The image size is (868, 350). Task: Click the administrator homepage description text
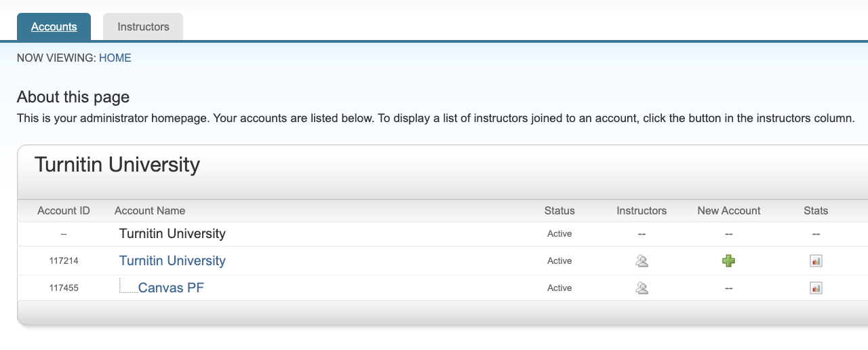[435, 118]
